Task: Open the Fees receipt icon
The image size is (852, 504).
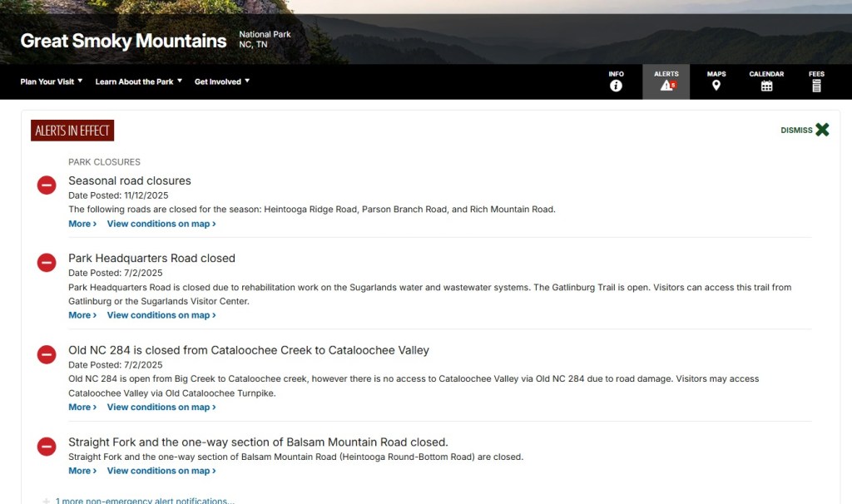Action: point(816,86)
